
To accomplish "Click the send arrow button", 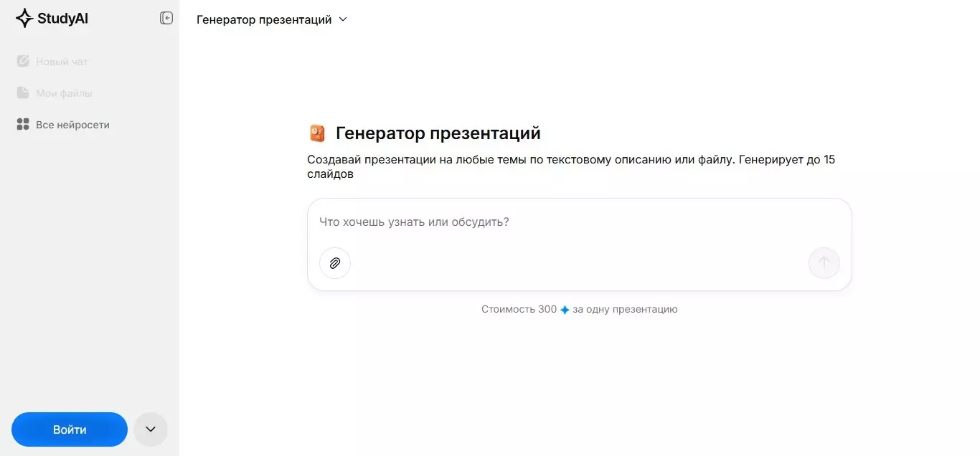I will coord(824,263).
